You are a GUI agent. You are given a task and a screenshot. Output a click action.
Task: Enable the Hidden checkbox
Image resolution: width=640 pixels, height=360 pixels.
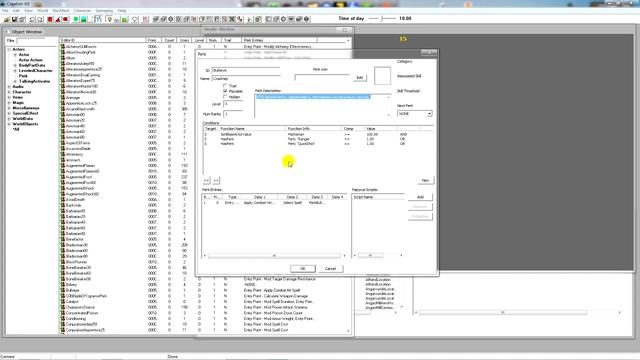click(x=225, y=97)
